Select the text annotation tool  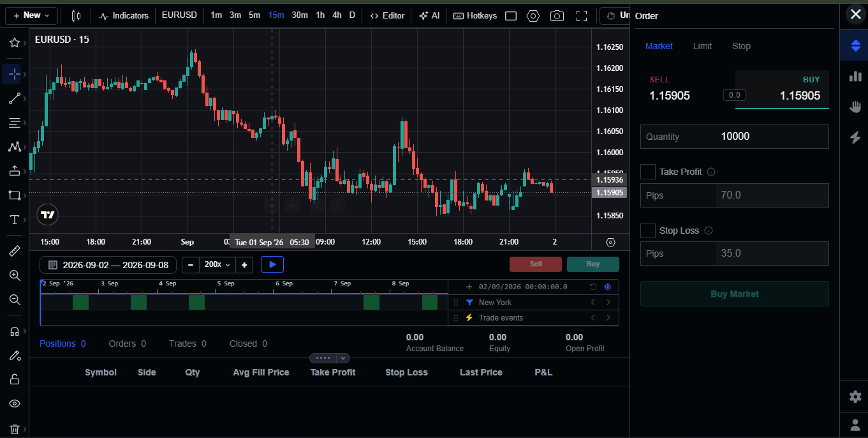(x=14, y=220)
